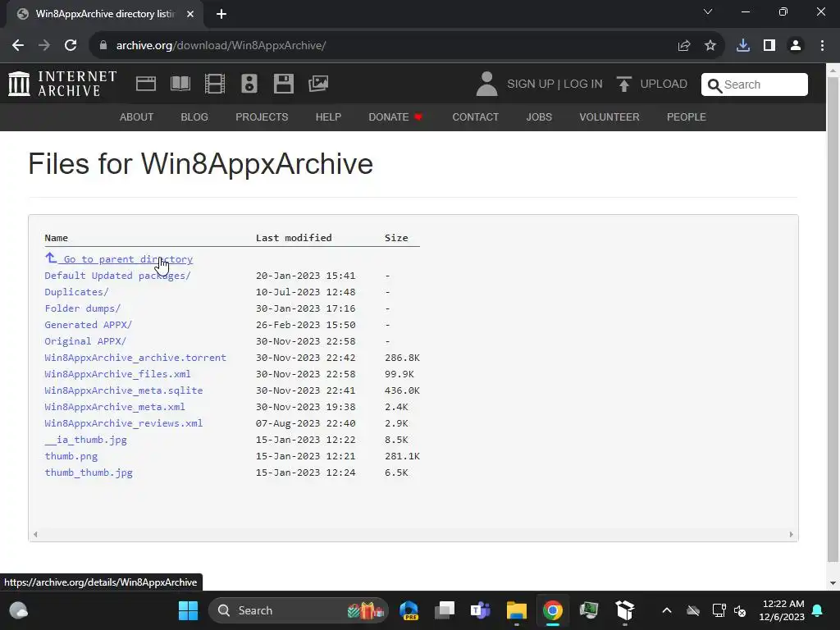Open the Original APPX folder
840x630 pixels.
(x=85, y=341)
